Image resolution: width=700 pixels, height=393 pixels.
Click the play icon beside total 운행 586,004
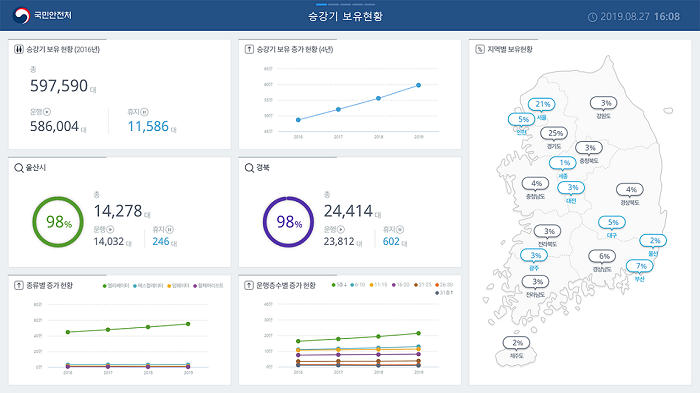point(47,112)
